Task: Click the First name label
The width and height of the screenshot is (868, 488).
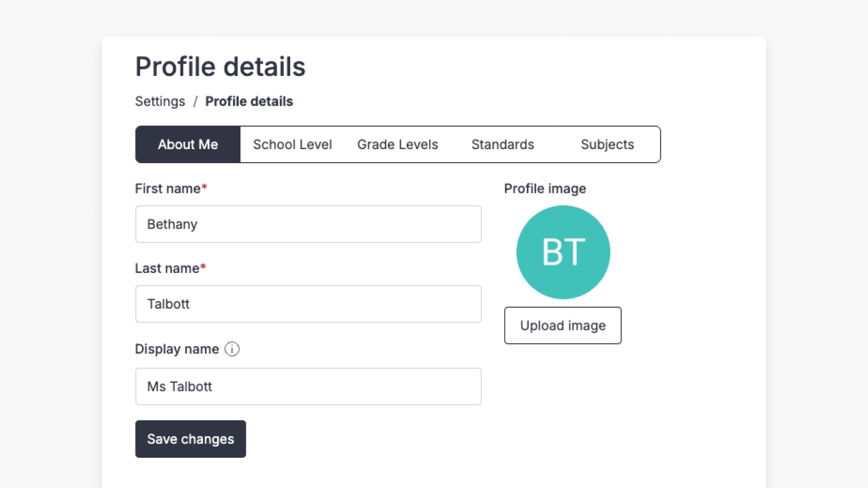Action: [171, 189]
